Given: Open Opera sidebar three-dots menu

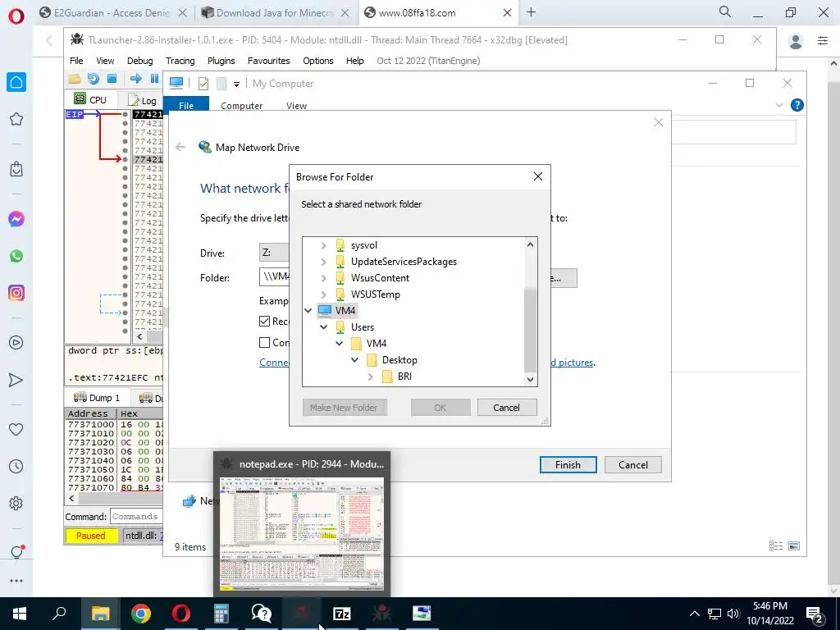Looking at the screenshot, I should (x=16, y=581).
